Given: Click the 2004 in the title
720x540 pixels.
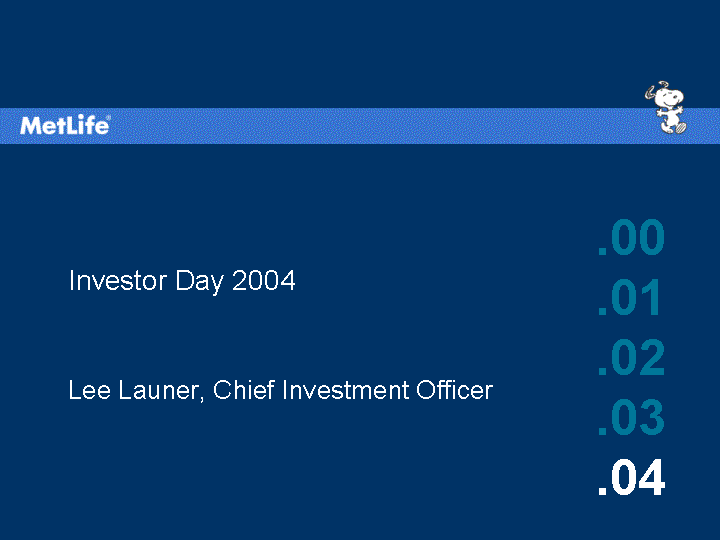Looking at the screenshot, I should click(x=264, y=280).
